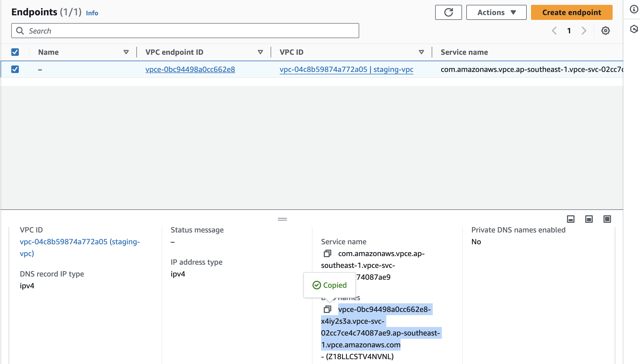Uncheck the vpce-0bc94498a0cc662e8 row checkbox

tap(15, 69)
